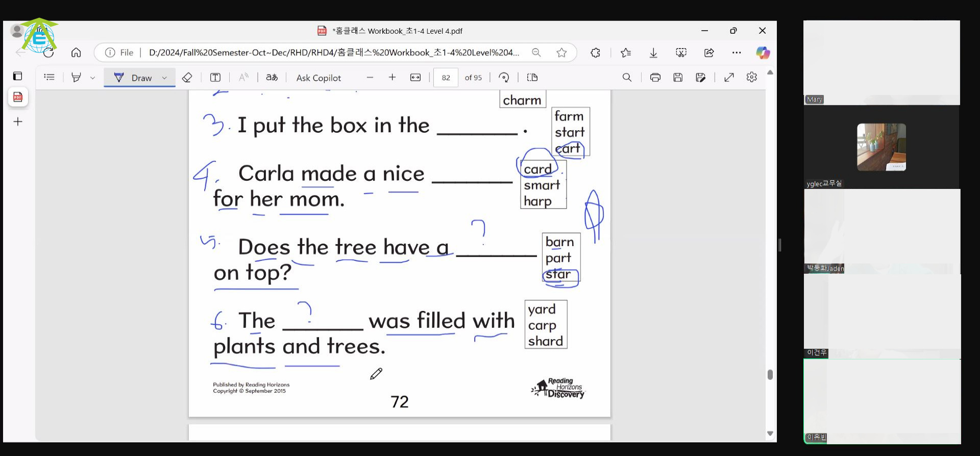980x456 pixels.
Task: Click Ask Copilot button
Action: 318,78
